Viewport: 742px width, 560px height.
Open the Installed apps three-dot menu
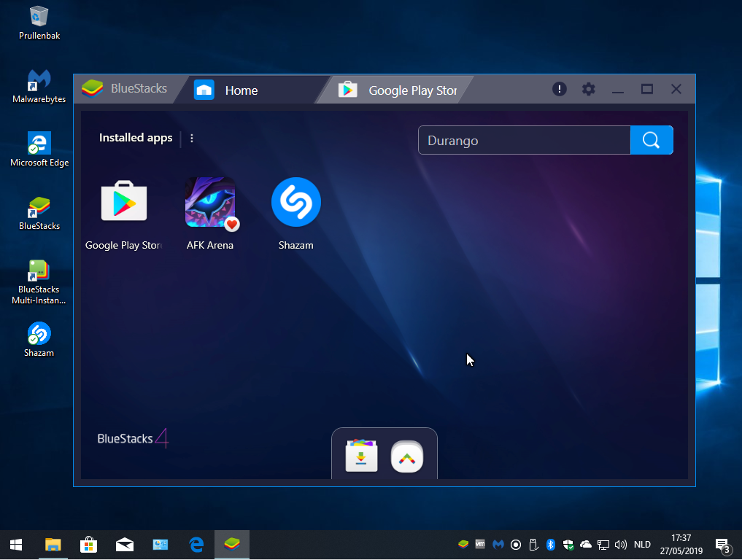[x=192, y=138]
